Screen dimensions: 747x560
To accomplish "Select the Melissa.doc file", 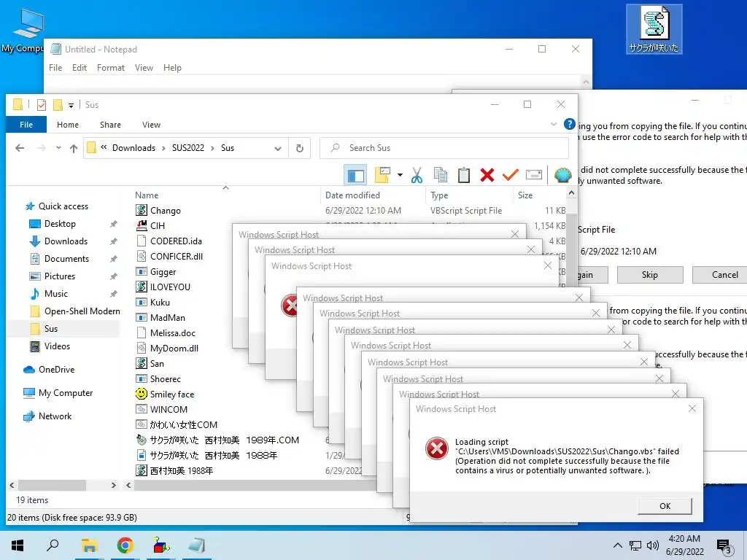I will (172, 333).
